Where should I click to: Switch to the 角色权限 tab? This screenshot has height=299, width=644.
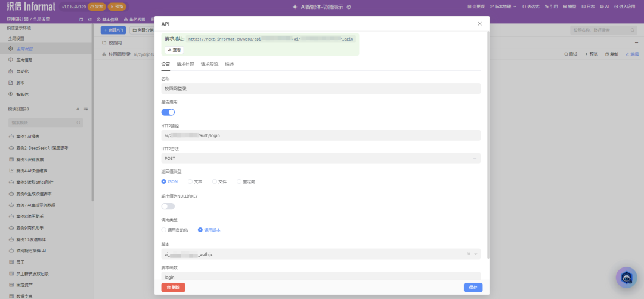coord(134,19)
